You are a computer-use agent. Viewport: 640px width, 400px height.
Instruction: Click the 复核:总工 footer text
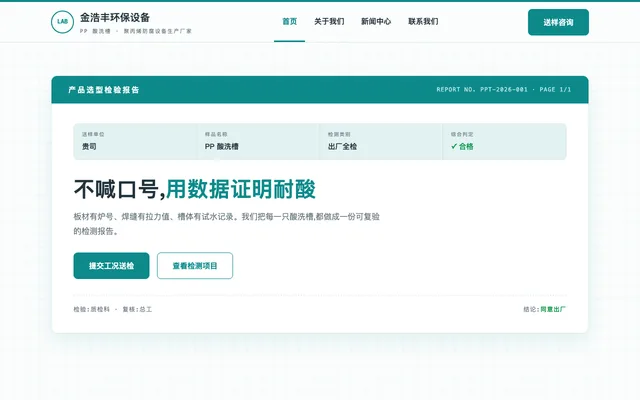pyautogui.click(x=137, y=309)
